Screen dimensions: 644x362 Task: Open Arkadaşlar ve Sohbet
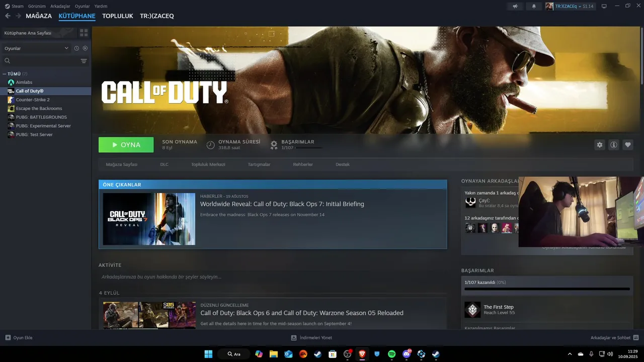point(615,338)
